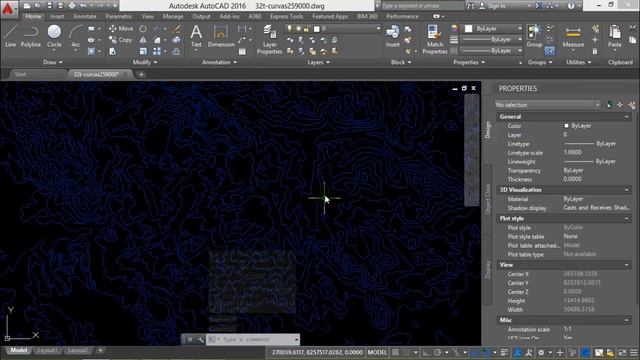This screenshot has height=360, width=640.
Task: Expand the Draw panel dropdown
Action: [x=53, y=62]
